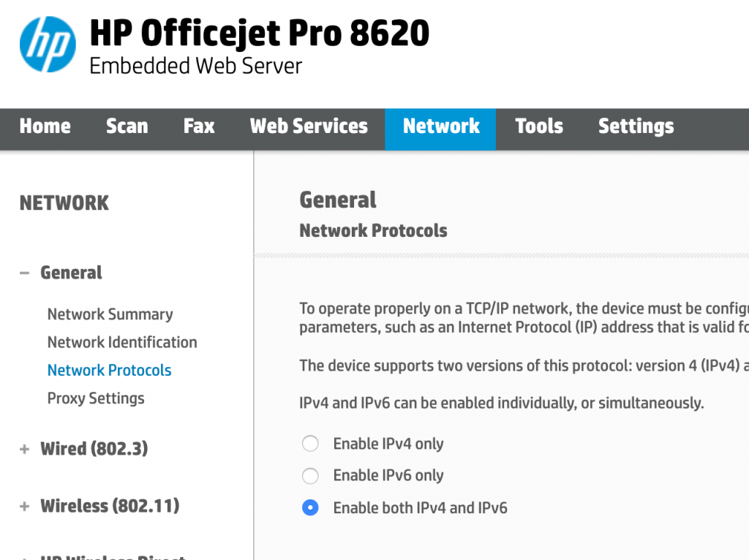This screenshot has width=749, height=560.
Task: Click Network Protocols sidebar link
Action: [109, 370]
